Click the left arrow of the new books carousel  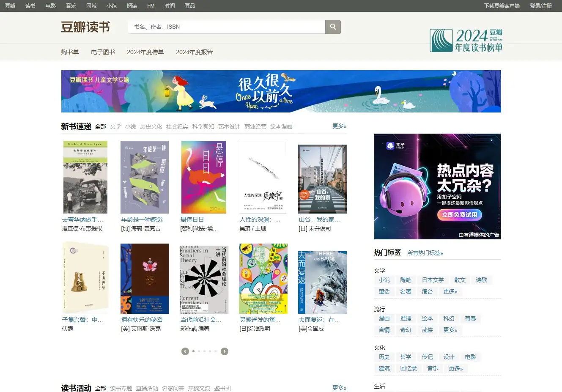pos(185,351)
